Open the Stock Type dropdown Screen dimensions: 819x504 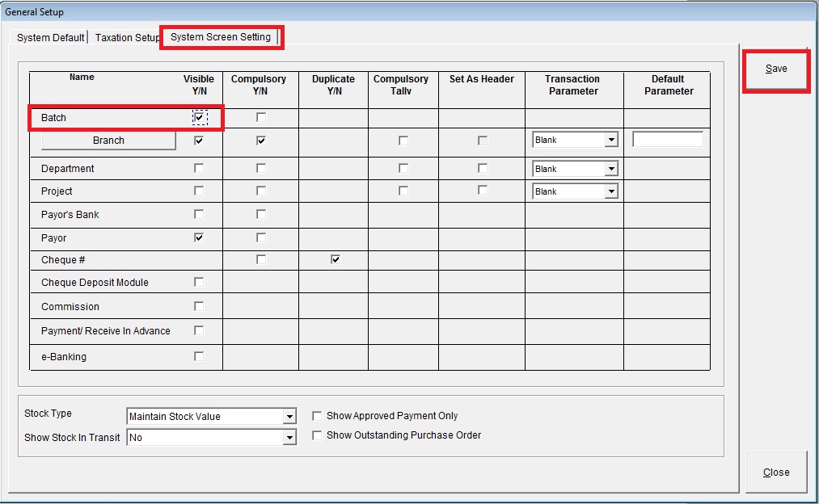click(289, 417)
